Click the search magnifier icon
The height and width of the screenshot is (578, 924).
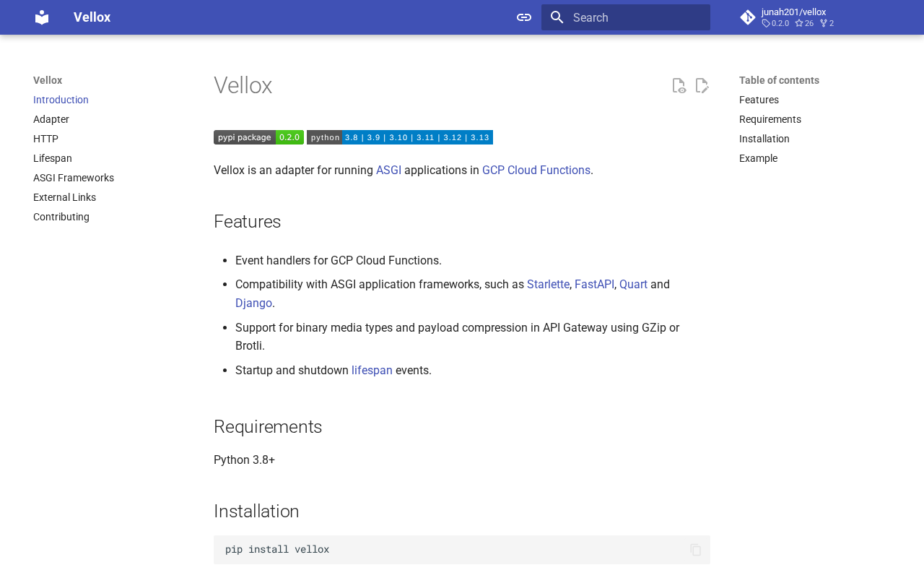pyautogui.click(x=557, y=17)
